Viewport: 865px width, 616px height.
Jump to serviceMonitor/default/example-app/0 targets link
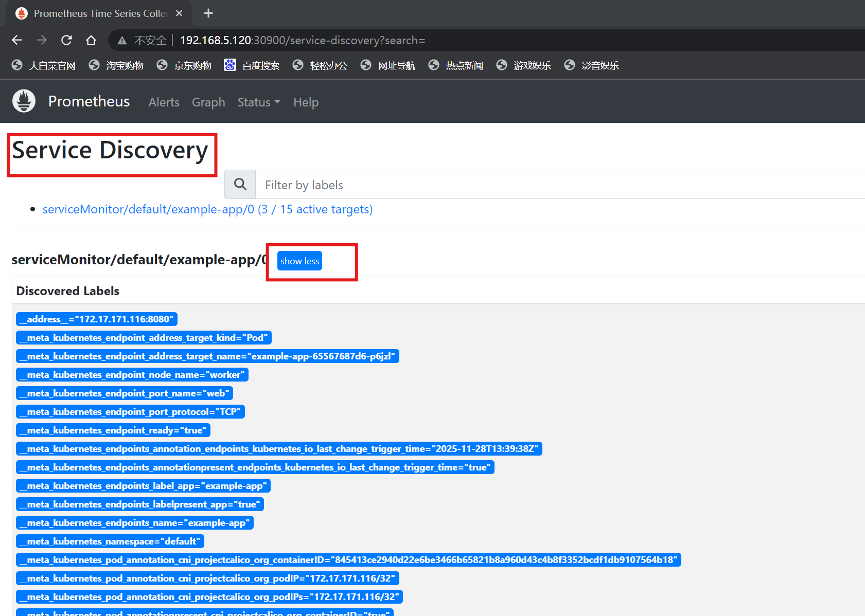click(207, 209)
